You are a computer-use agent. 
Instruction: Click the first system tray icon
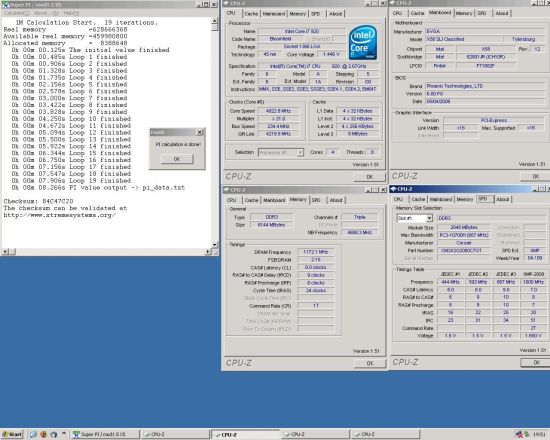(x=519, y=434)
